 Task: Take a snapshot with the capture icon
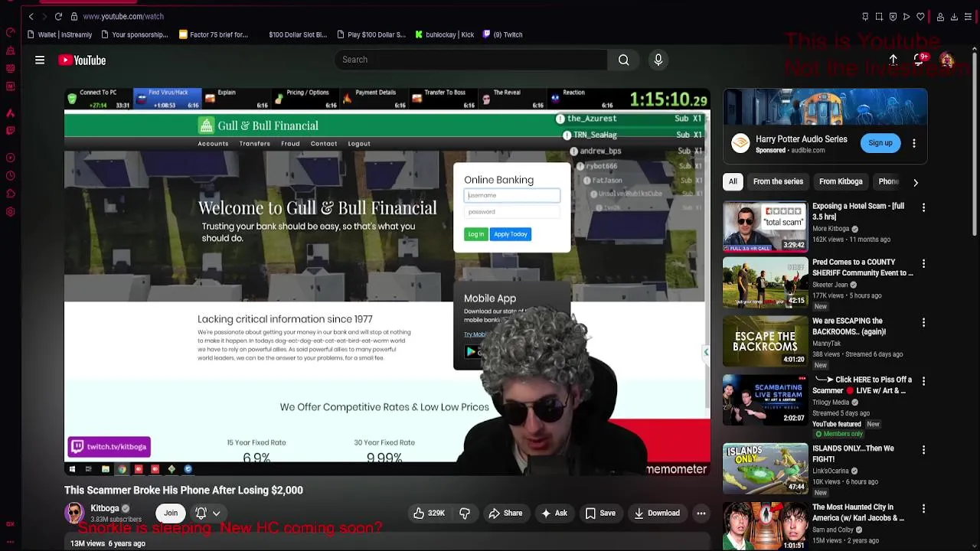coord(879,17)
